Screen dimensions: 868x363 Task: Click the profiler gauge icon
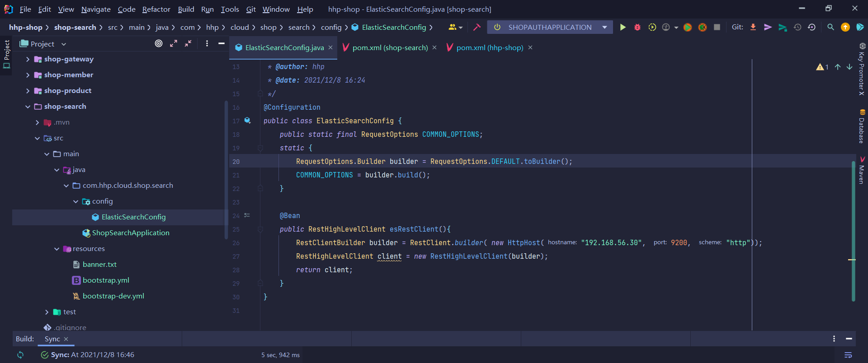[x=666, y=27]
